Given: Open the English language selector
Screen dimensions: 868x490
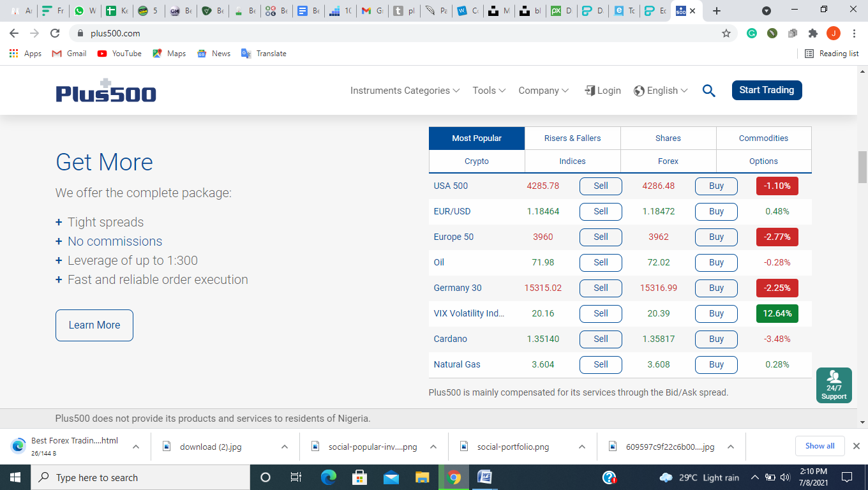Looking at the screenshot, I should pos(661,91).
